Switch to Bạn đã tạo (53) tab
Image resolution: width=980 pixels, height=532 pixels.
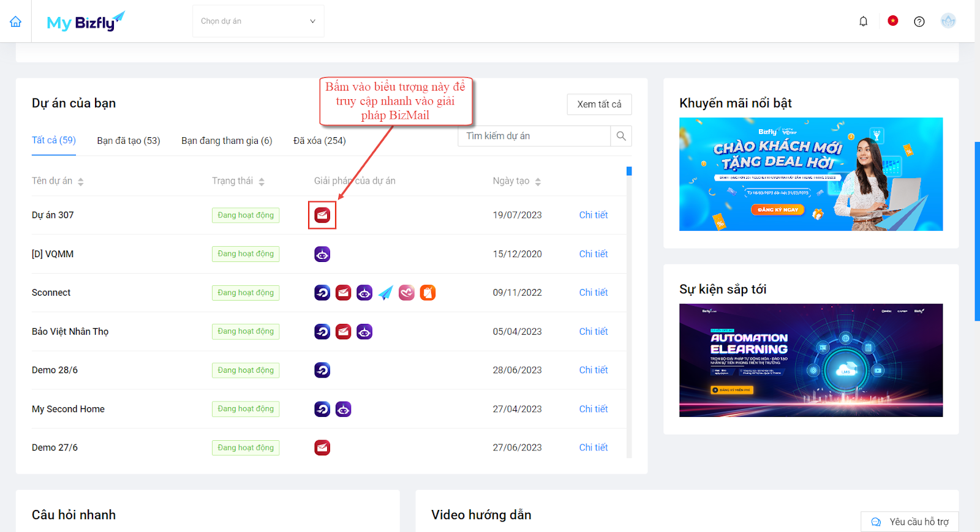129,141
